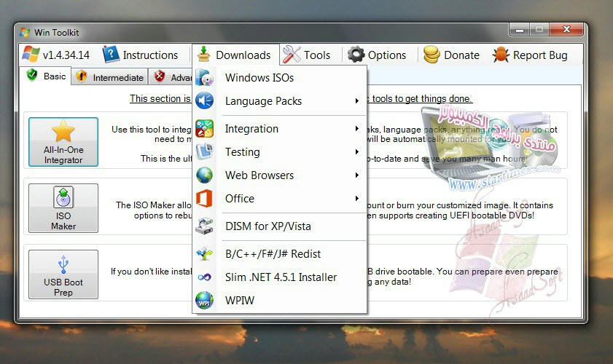Click the Options gear icon
This screenshot has width=613, height=364.
[x=356, y=55]
